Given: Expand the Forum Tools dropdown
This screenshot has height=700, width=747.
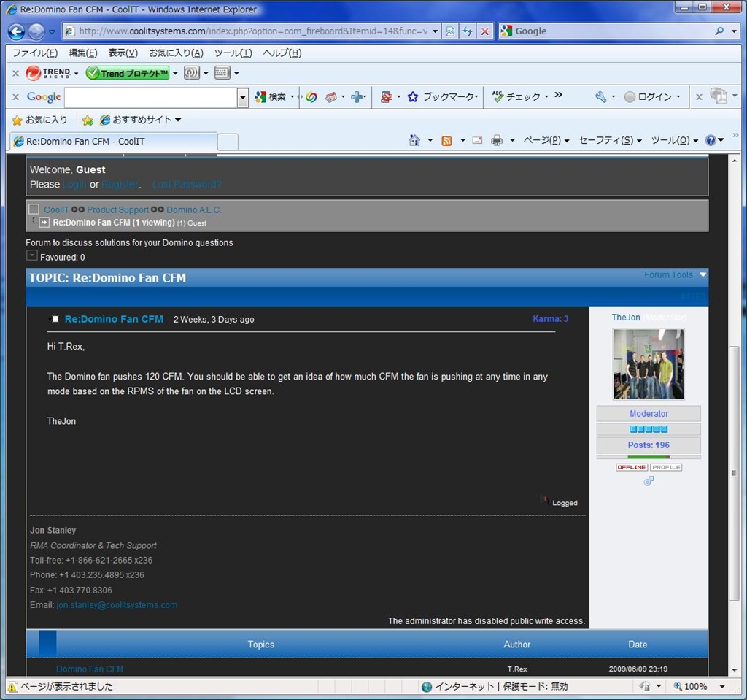Looking at the screenshot, I should coord(703,274).
